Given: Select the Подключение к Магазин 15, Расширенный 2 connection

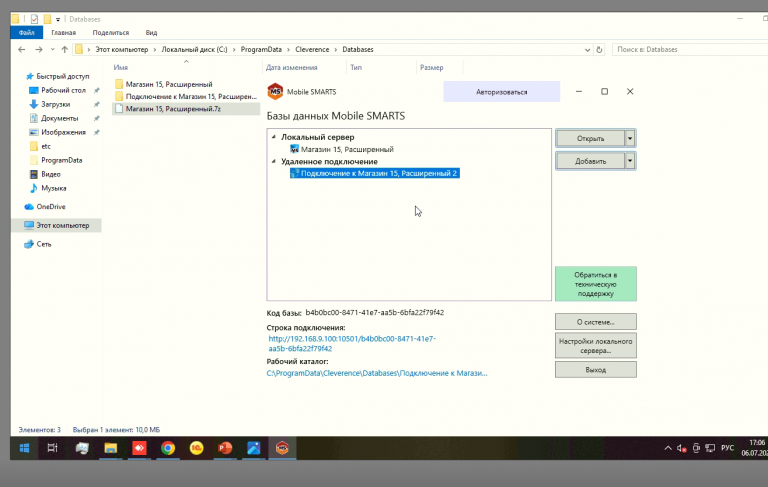Looking at the screenshot, I should pyautogui.click(x=375, y=173).
